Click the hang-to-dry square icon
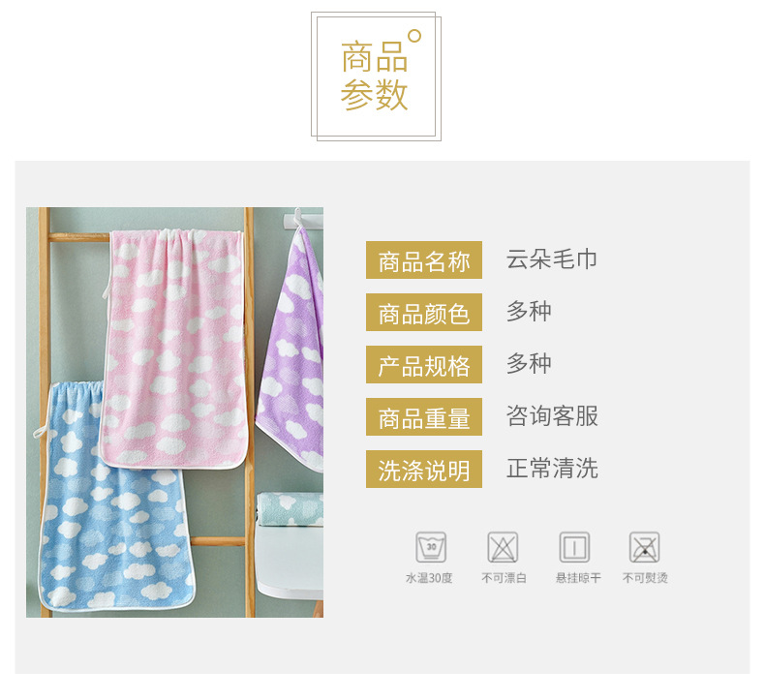 pyautogui.click(x=574, y=547)
